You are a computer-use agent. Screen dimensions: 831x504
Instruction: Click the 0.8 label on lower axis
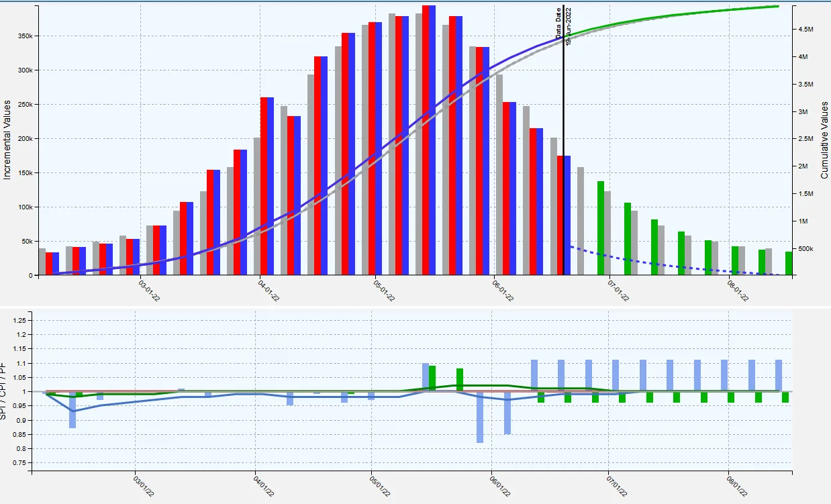[22, 448]
